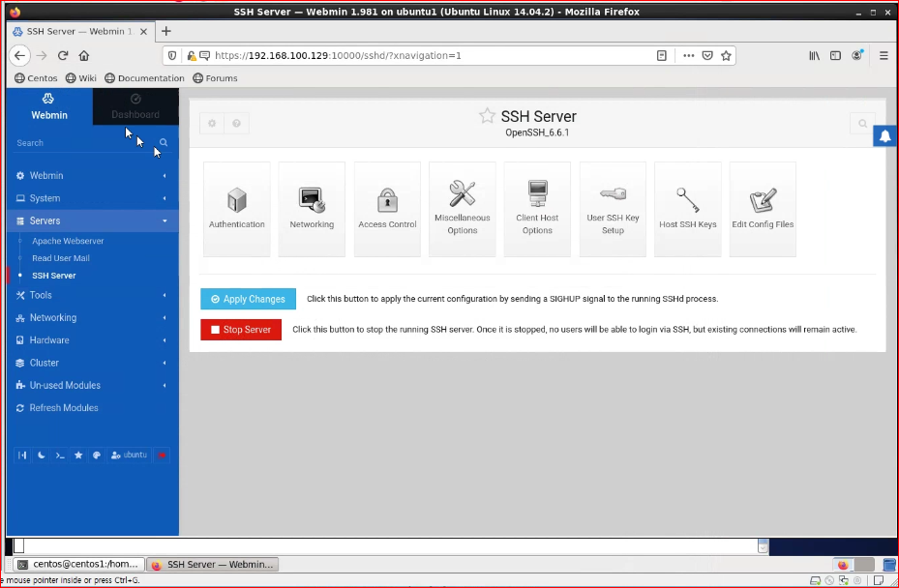Open the notifications bell
The height and width of the screenshot is (588, 899).
885,135
